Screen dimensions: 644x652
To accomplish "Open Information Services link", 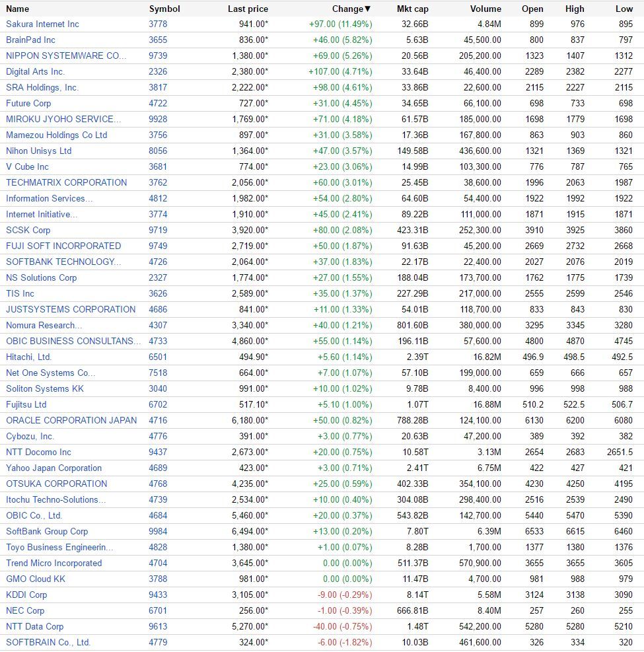I will [x=49, y=198].
